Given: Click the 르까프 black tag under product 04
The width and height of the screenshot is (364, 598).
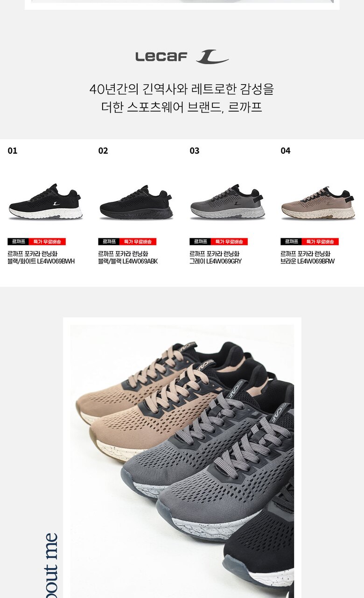Looking at the screenshot, I should [291, 242].
